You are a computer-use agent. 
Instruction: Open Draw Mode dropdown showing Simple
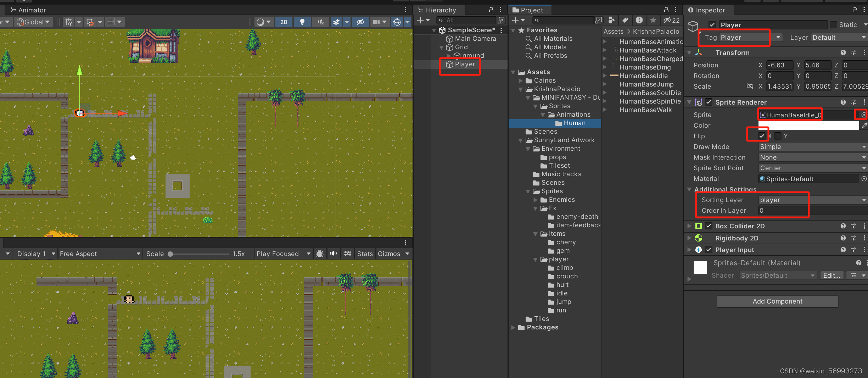coord(812,147)
